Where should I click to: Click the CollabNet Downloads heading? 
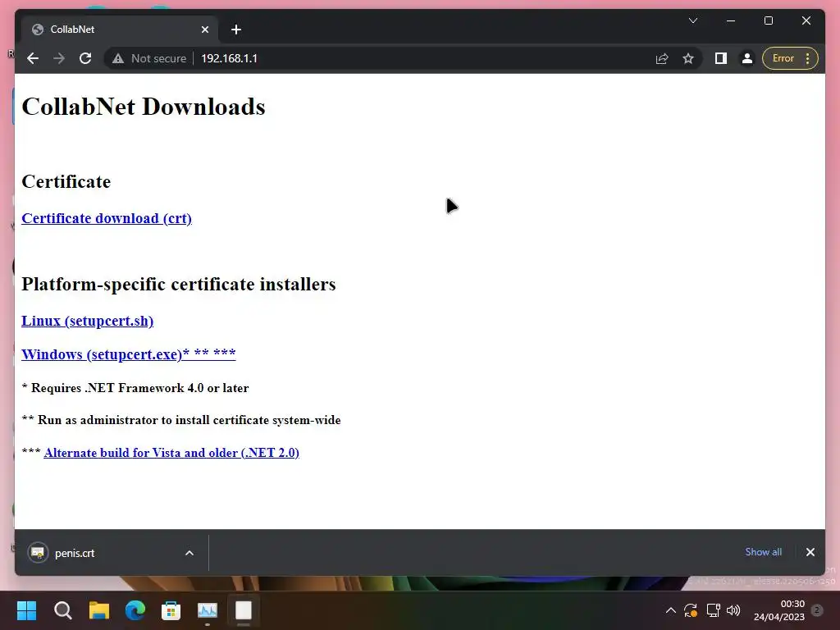coord(144,107)
